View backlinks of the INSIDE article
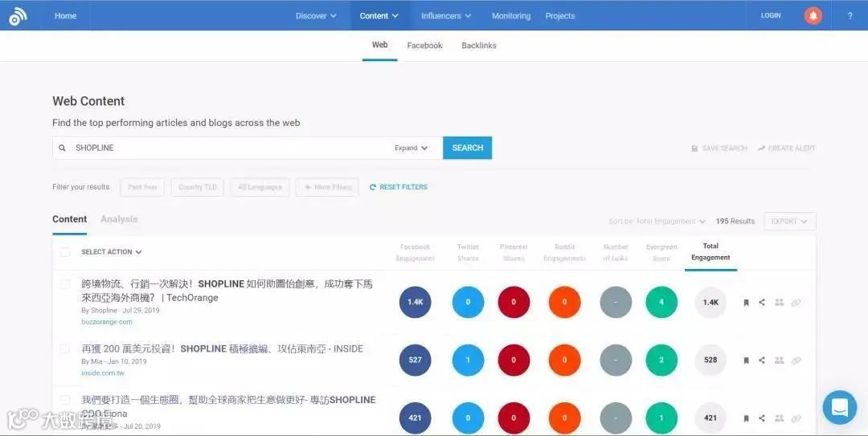 796,361
